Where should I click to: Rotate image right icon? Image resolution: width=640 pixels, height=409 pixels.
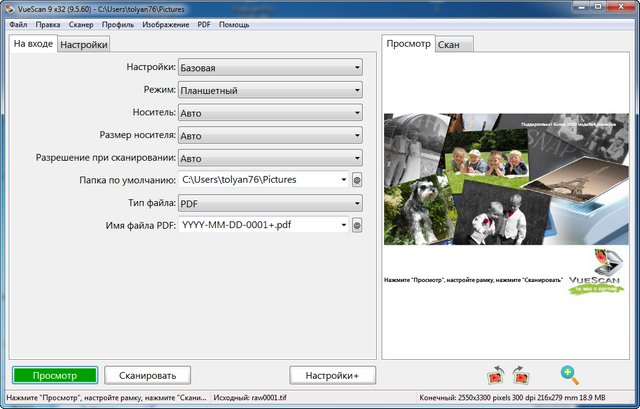click(x=521, y=375)
